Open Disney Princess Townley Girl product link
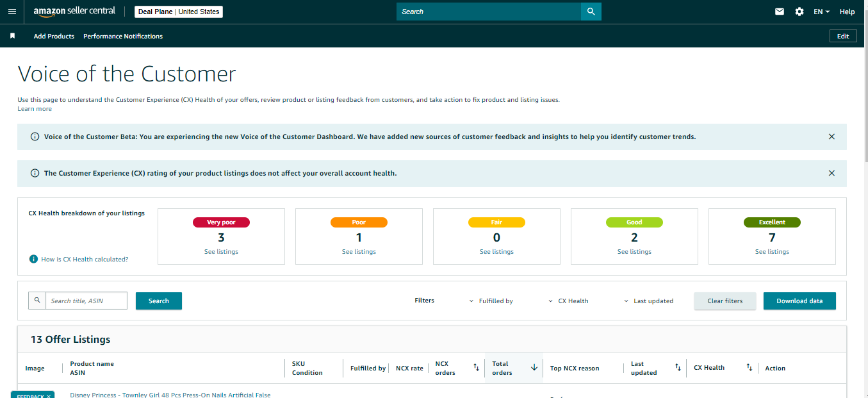 coord(170,395)
